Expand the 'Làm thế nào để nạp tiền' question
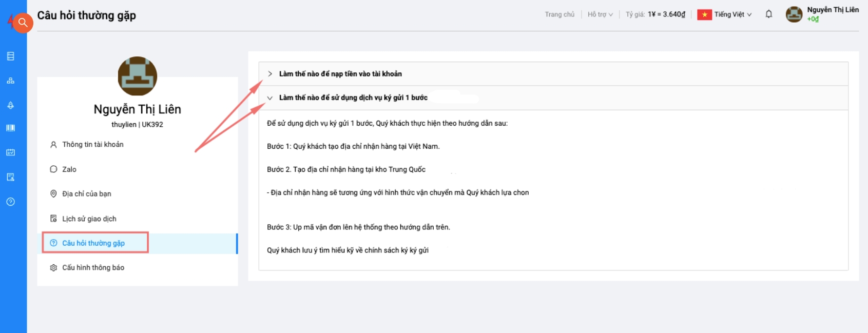Viewport: 868px width, 333px height. [340, 74]
